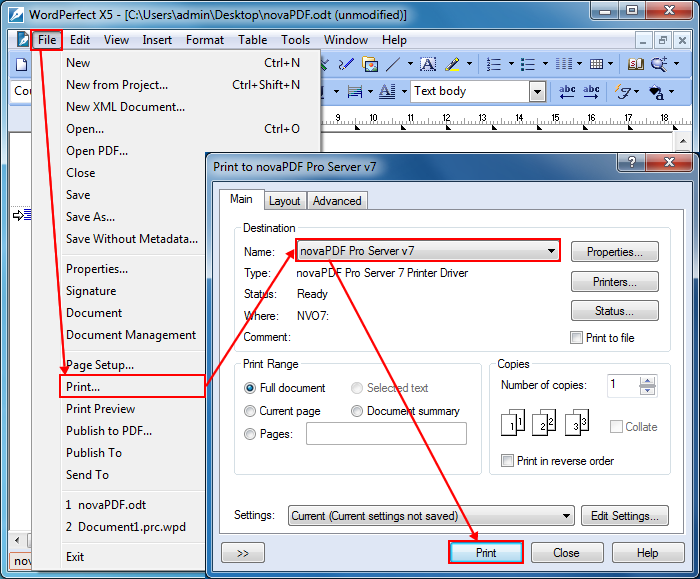
Task: Select the draw line tool icon
Action: click(x=393, y=65)
